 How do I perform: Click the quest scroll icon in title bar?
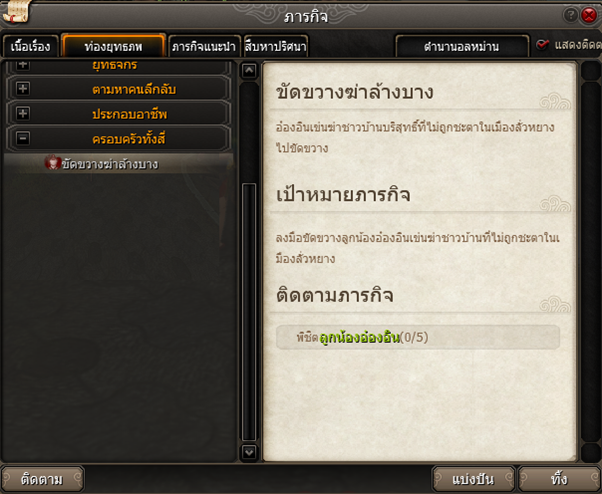[x=15, y=12]
